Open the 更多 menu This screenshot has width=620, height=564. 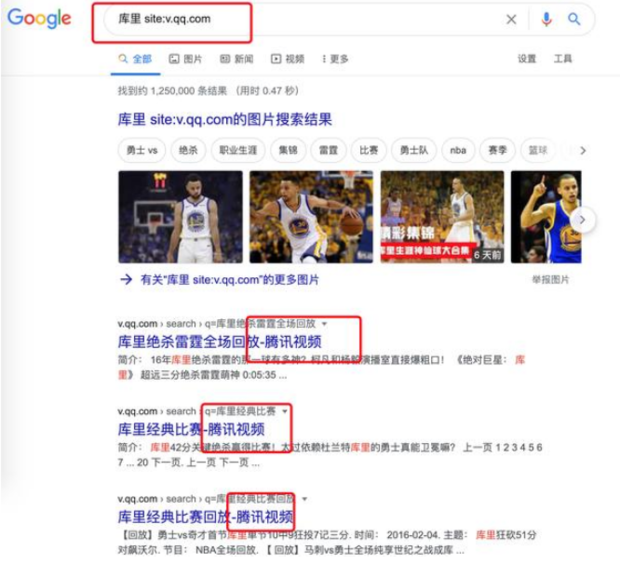pyautogui.click(x=336, y=59)
